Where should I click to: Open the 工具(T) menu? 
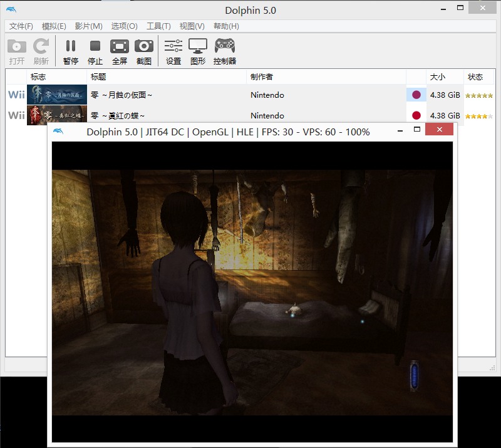(x=158, y=26)
